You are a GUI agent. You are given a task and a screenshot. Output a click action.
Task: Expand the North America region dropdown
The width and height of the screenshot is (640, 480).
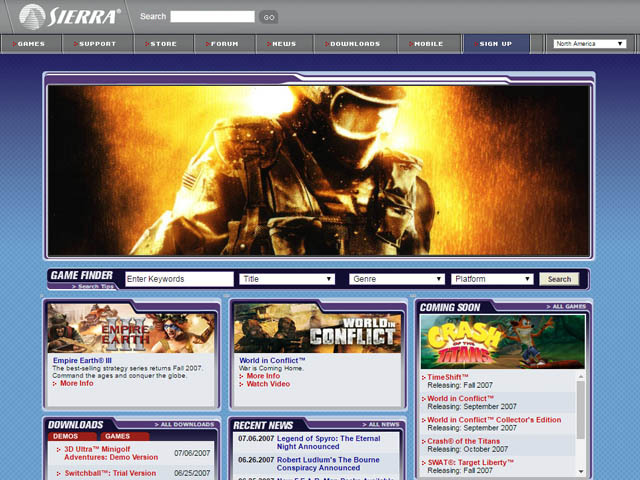click(x=592, y=44)
